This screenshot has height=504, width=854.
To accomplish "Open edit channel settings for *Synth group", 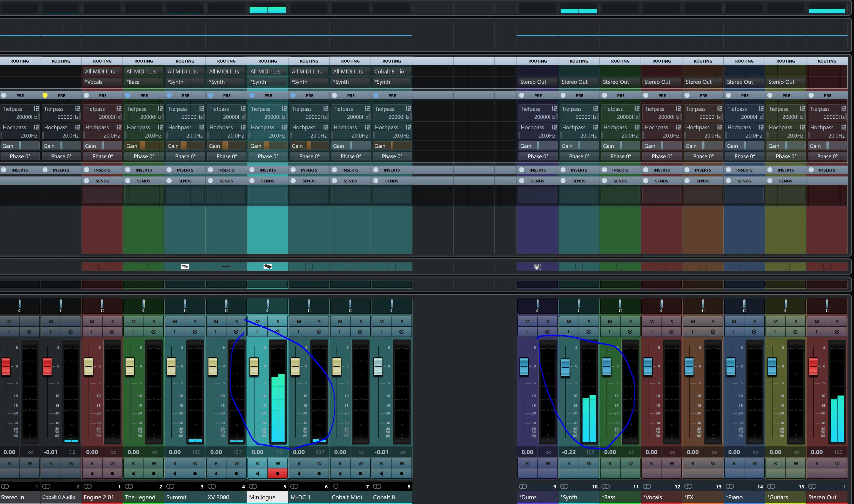I will point(589,331).
